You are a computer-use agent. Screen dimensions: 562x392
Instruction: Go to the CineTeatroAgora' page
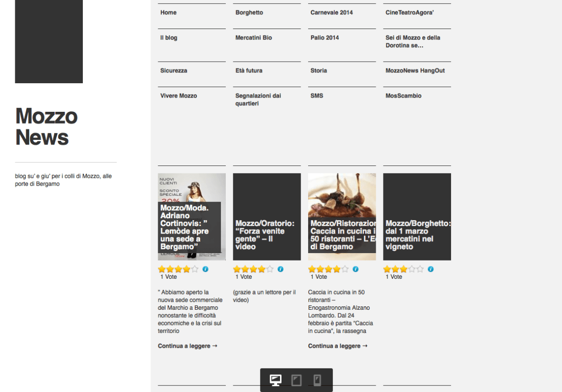coord(409,13)
